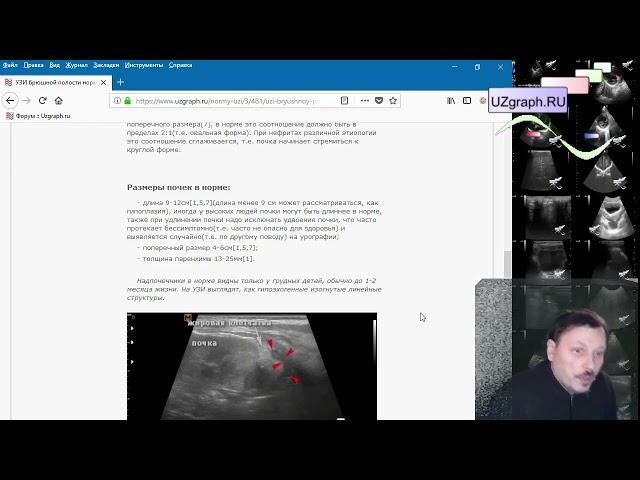
Task: Open the Вид menu
Action: pyautogui.click(x=55, y=65)
